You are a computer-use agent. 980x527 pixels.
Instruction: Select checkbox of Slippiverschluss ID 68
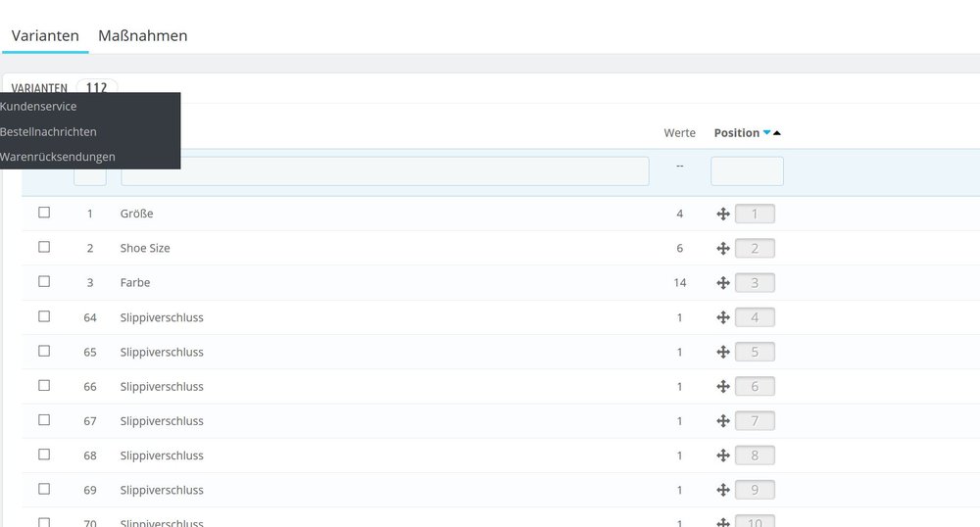click(x=44, y=454)
